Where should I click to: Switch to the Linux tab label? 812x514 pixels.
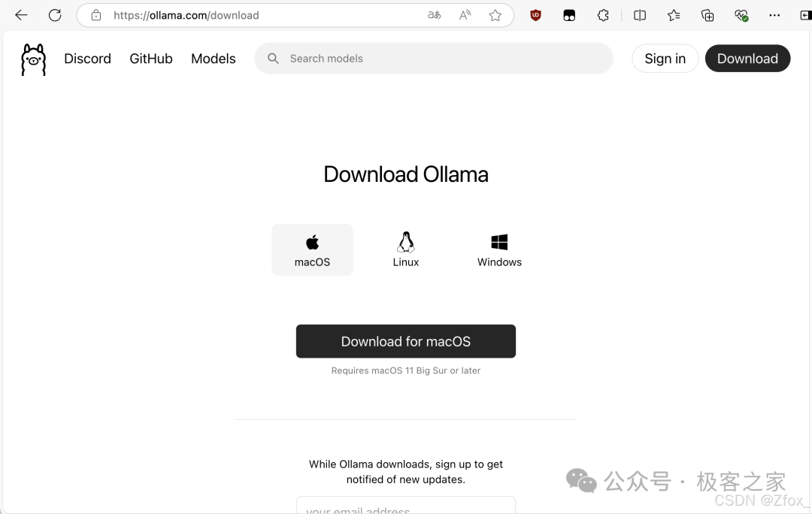click(406, 262)
